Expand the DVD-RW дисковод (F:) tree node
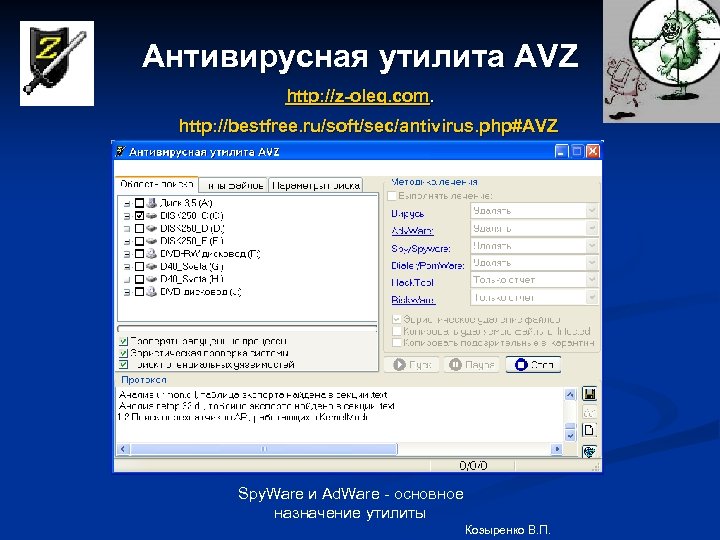The width and height of the screenshot is (720, 540). pyautogui.click(x=127, y=254)
